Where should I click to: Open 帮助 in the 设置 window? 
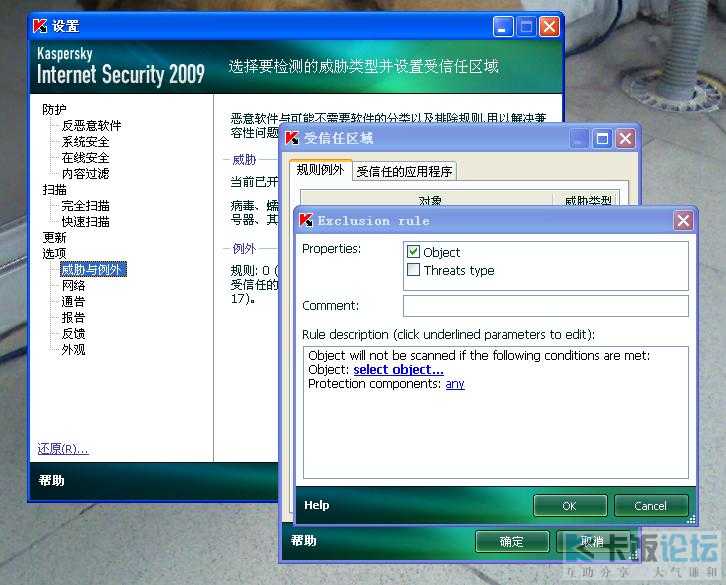point(51,480)
